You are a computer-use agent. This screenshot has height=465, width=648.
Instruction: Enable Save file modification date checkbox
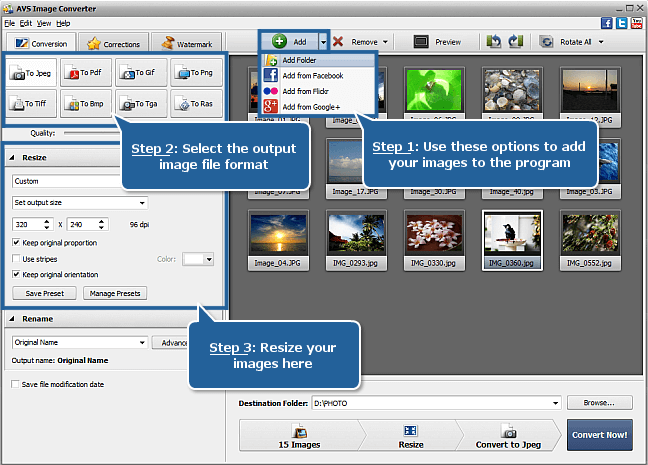(15, 384)
